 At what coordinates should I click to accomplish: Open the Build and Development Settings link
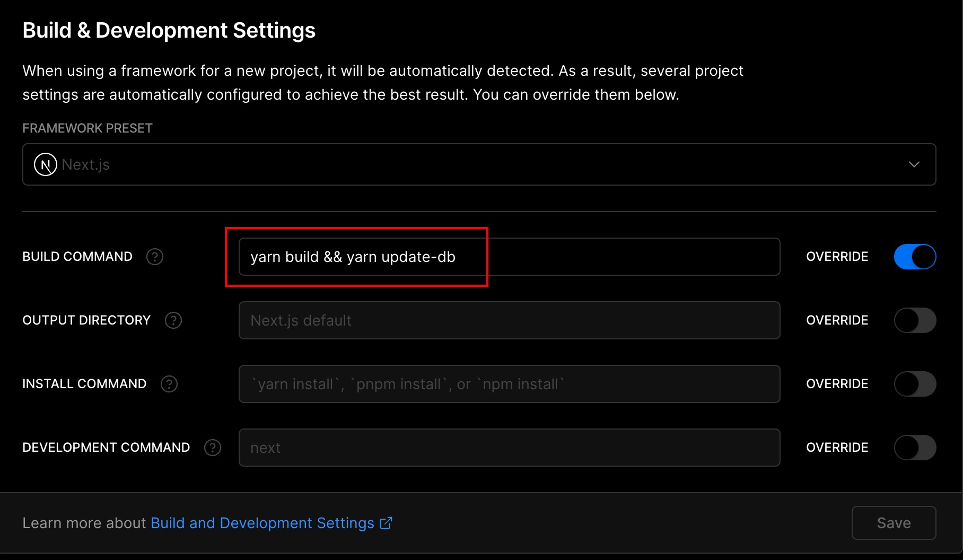262,523
